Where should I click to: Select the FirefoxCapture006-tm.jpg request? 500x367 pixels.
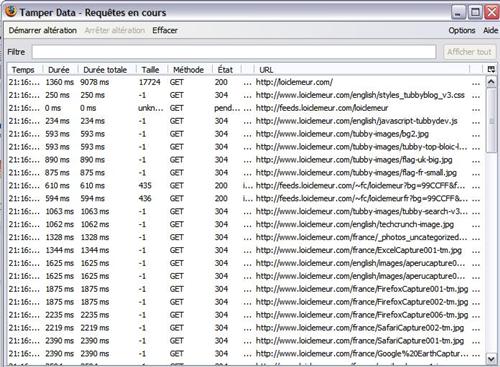pos(245,315)
